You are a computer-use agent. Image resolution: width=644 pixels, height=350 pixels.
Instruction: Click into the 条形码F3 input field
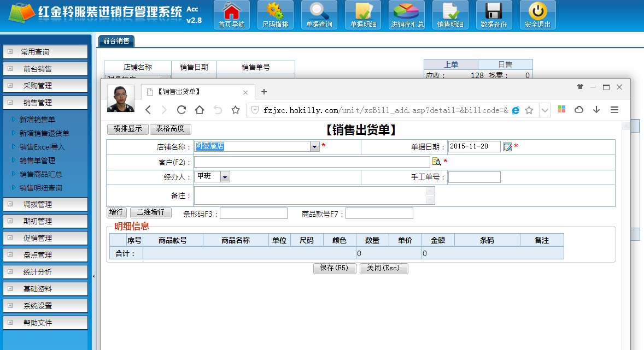pyautogui.click(x=253, y=213)
